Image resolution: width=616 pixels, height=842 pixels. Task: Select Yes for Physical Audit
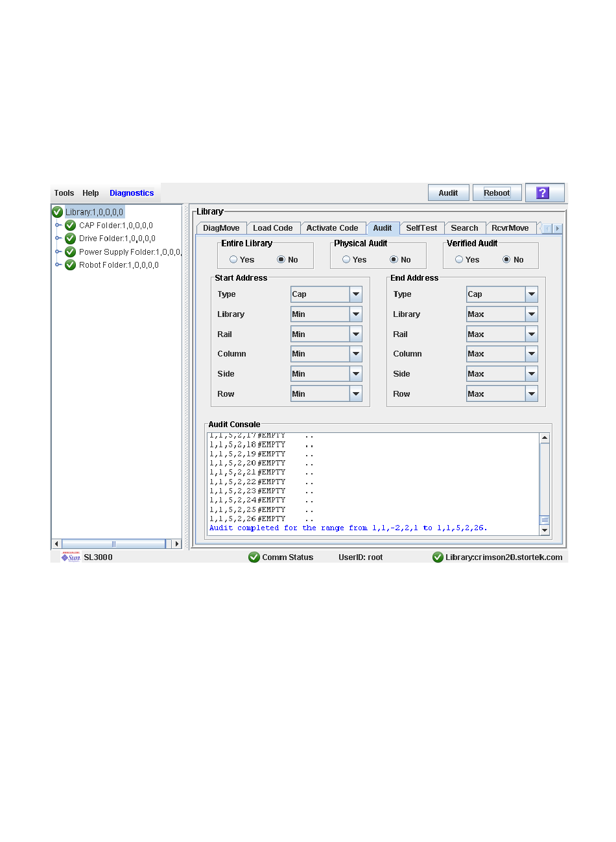[x=346, y=260]
